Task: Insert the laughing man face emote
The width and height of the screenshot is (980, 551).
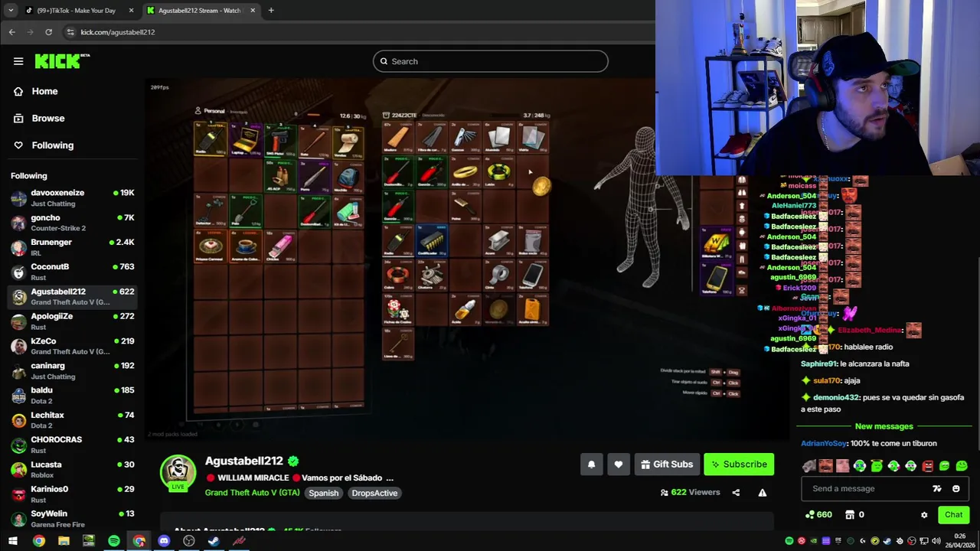Action: pos(825,466)
